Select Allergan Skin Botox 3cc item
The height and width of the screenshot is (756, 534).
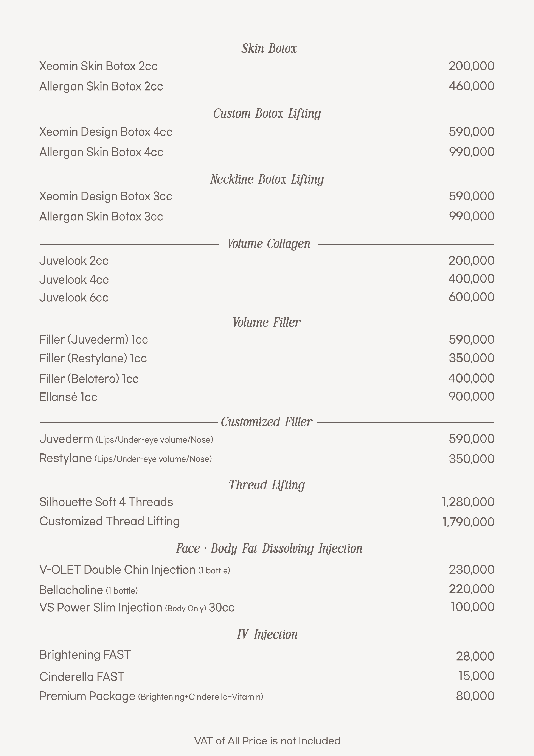pos(101,216)
